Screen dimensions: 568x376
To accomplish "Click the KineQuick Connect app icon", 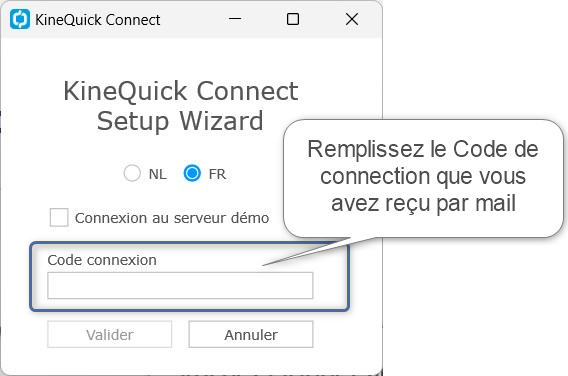I will coord(20,19).
